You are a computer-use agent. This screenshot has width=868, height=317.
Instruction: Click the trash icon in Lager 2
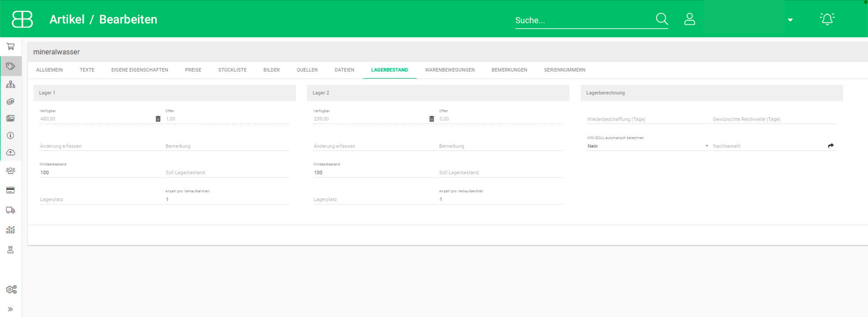click(431, 119)
